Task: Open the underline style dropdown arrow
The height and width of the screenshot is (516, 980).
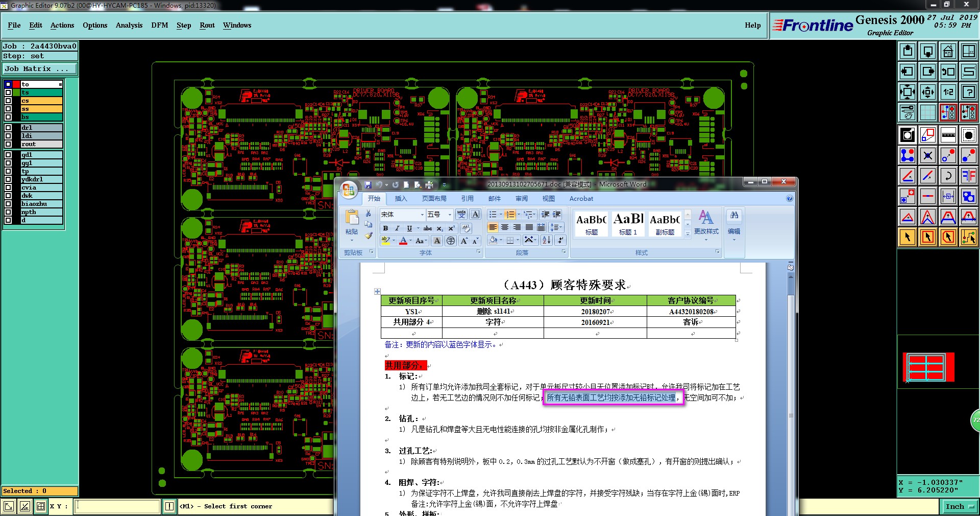Action: [418, 228]
